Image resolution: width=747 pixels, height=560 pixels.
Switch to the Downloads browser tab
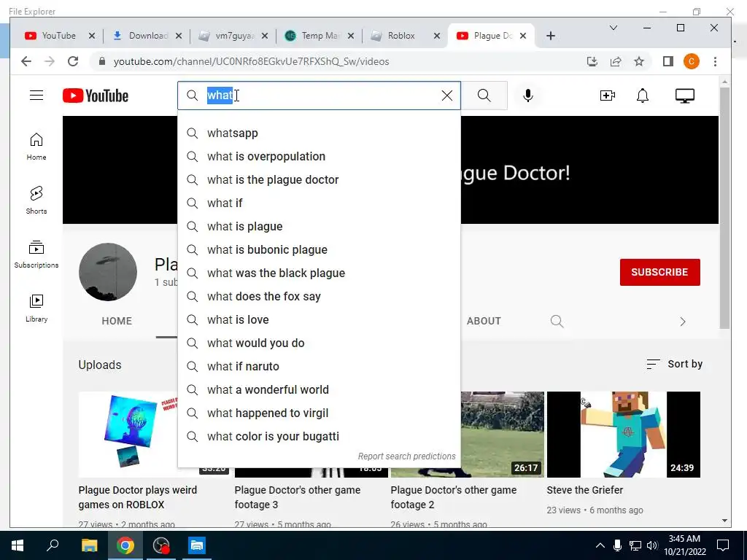coord(148,36)
